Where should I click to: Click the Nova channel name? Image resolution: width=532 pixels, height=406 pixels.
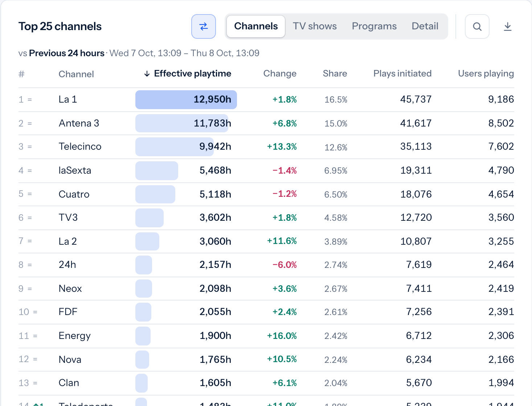click(70, 360)
